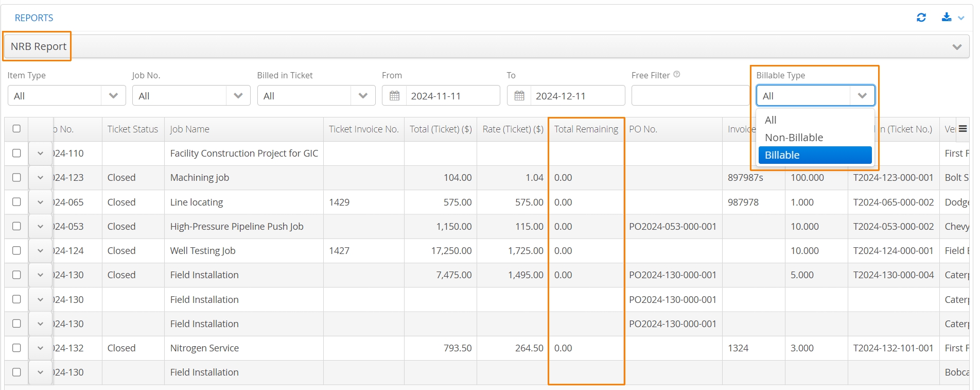
Task: Sort by Ticket Status column header
Action: click(x=133, y=129)
